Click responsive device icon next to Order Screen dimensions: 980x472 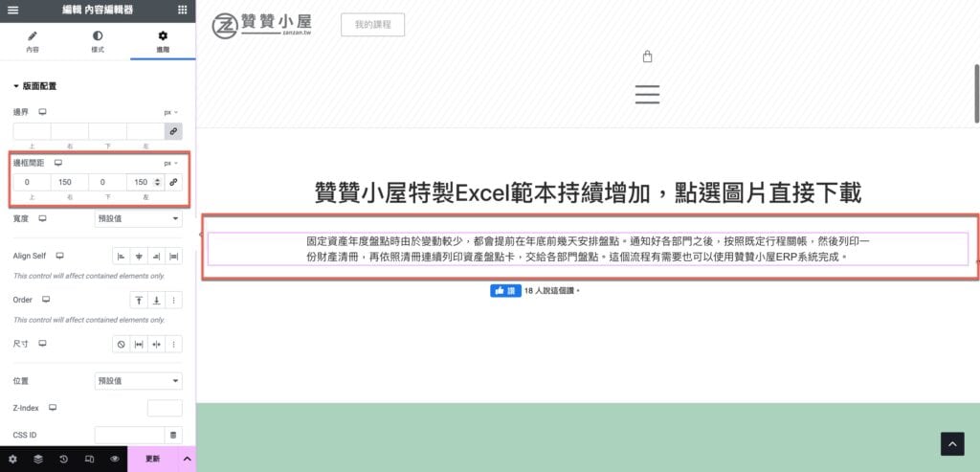46,300
